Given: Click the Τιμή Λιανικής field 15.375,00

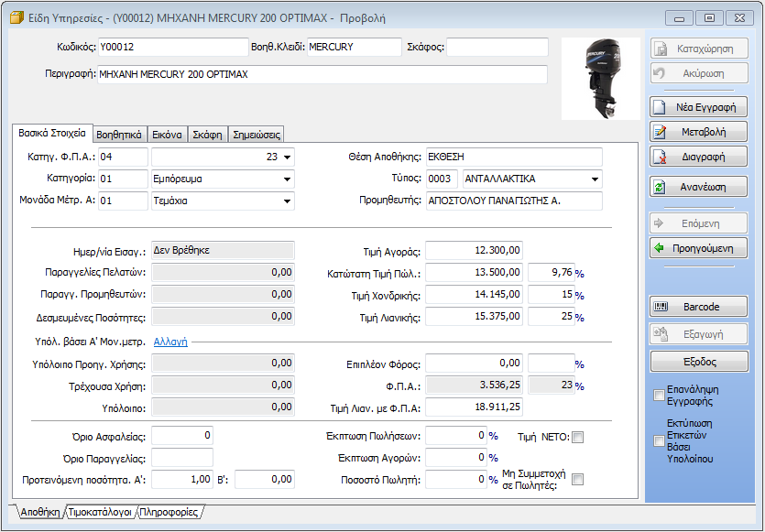Looking at the screenshot, I should (474, 317).
